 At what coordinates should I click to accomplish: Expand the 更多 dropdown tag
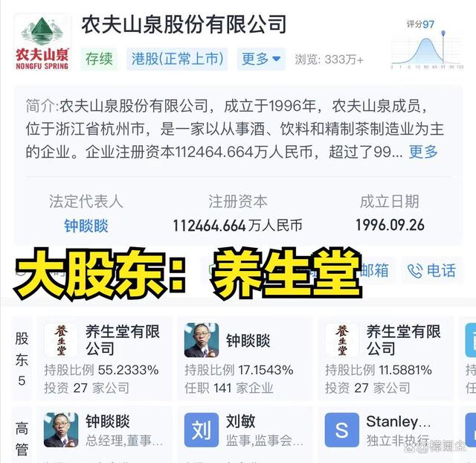261,59
